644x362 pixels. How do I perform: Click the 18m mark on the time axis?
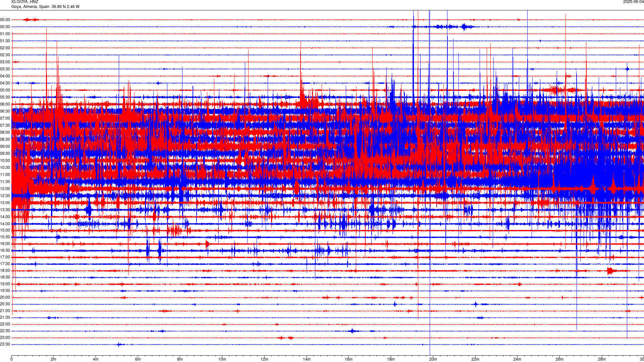(x=391, y=359)
